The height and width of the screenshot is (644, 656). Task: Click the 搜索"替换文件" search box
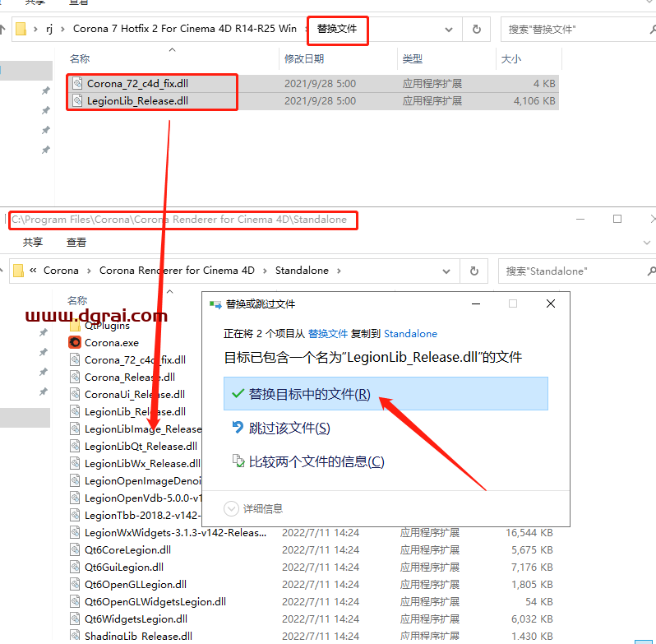pos(575,29)
